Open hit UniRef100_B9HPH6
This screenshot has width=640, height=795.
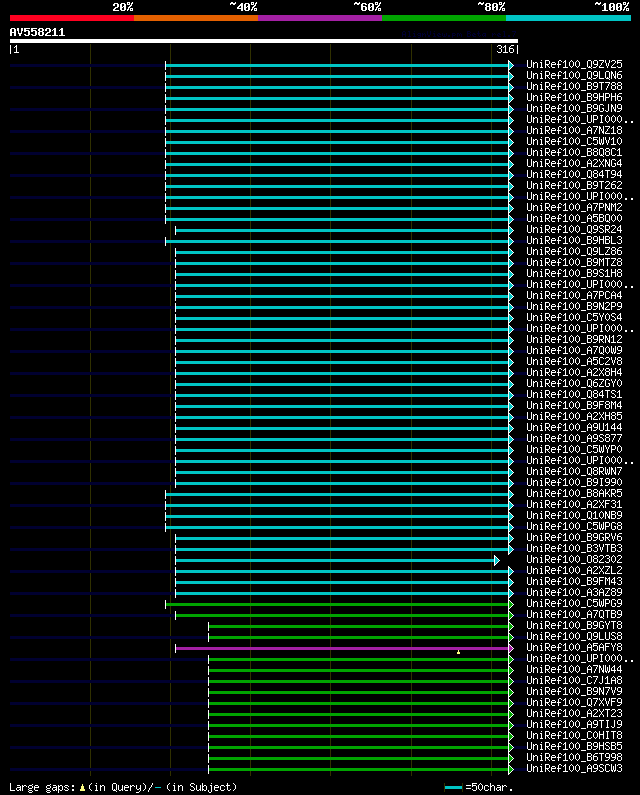coord(574,97)
